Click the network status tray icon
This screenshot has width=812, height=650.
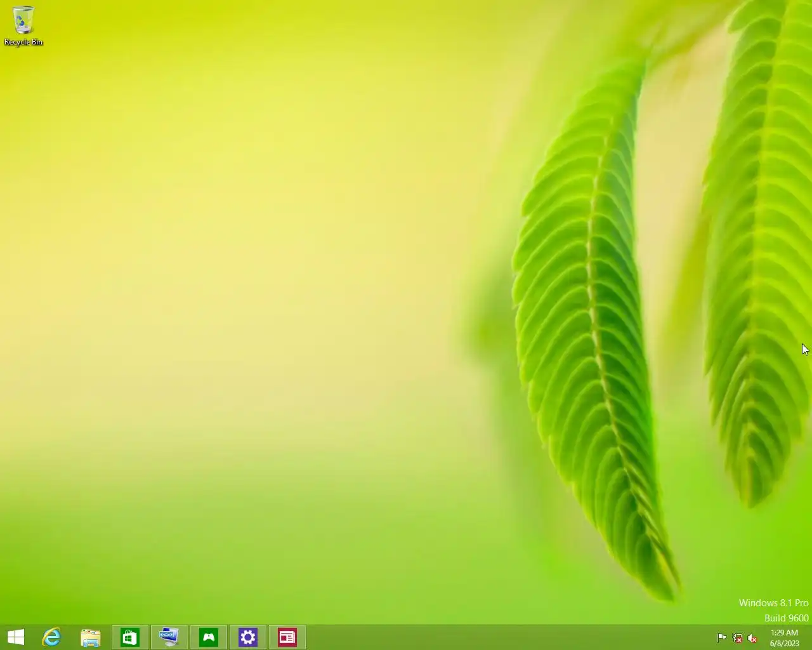pyautogui.click(x=737, y=638)
